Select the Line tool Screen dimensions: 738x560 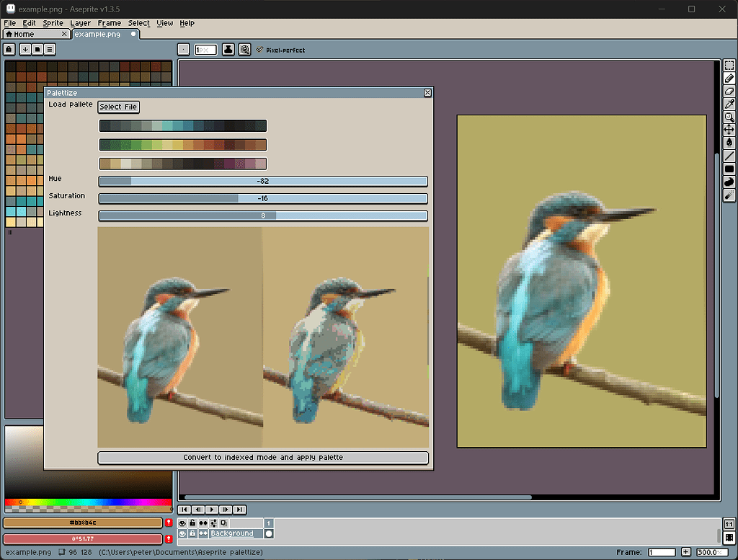(729, 156)
